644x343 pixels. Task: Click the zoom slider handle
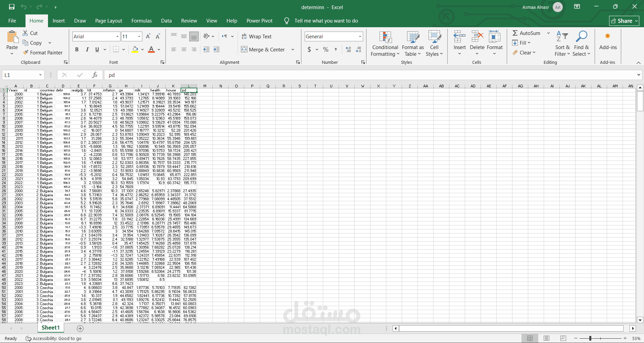pos(590,338)
